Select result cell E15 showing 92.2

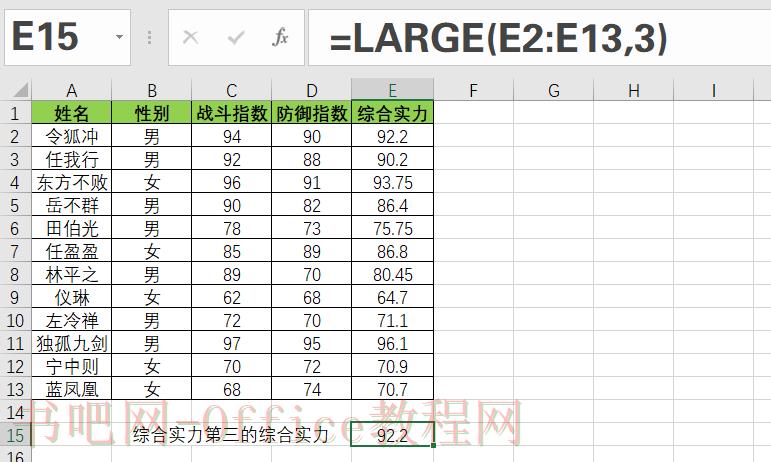(x=392, y=435)
